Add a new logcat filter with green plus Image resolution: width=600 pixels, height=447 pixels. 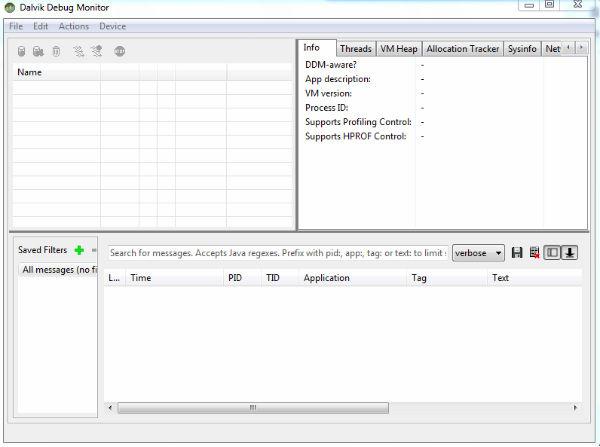click(x=79, y=250)
